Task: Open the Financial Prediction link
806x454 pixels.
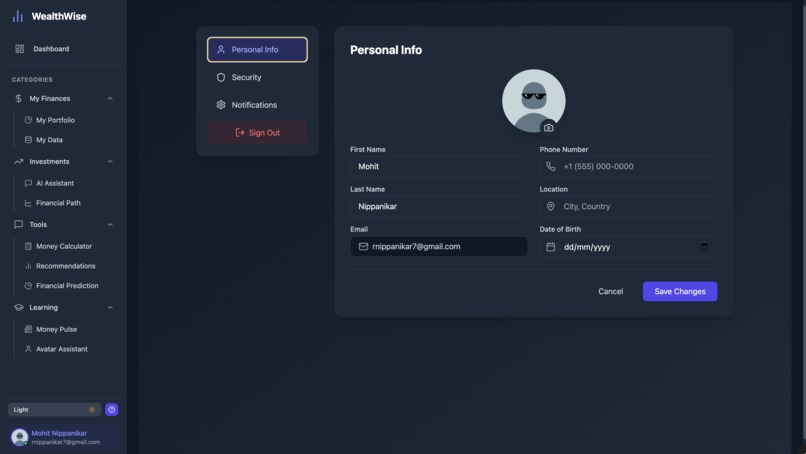Action: click(x=67, y=285)
